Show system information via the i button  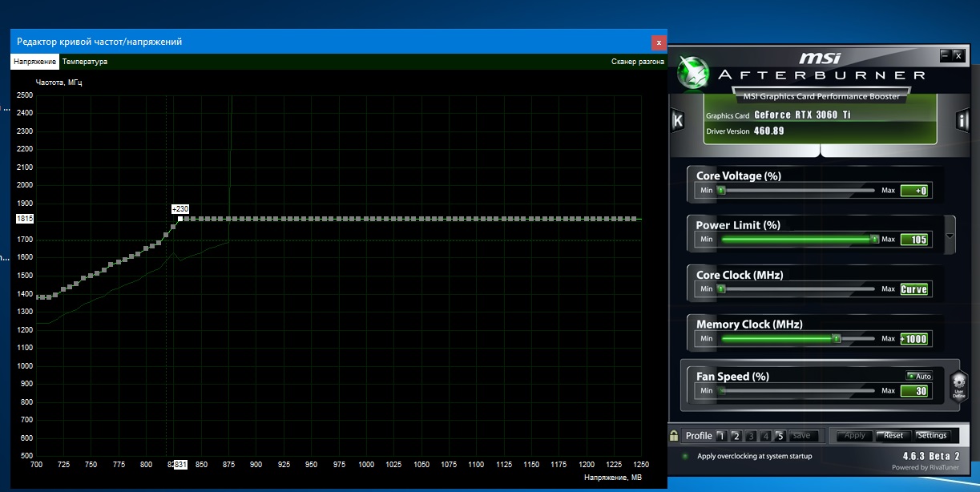click(962, 121)
